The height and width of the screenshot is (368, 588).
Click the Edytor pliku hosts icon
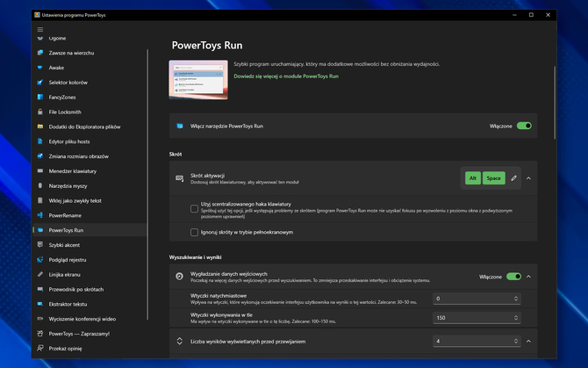[x=40, y=141]
